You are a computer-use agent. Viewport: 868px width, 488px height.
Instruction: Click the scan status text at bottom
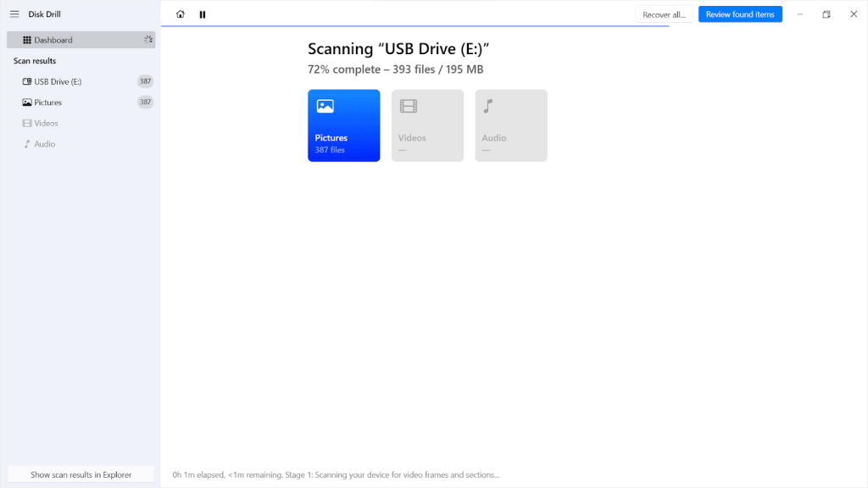click(x=336, y=474)
